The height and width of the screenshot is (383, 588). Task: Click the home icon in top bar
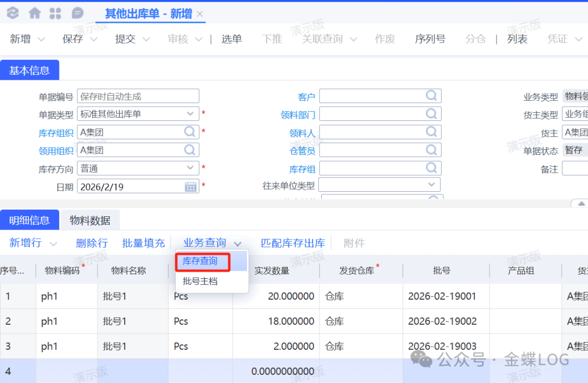[x=35, y=13]
